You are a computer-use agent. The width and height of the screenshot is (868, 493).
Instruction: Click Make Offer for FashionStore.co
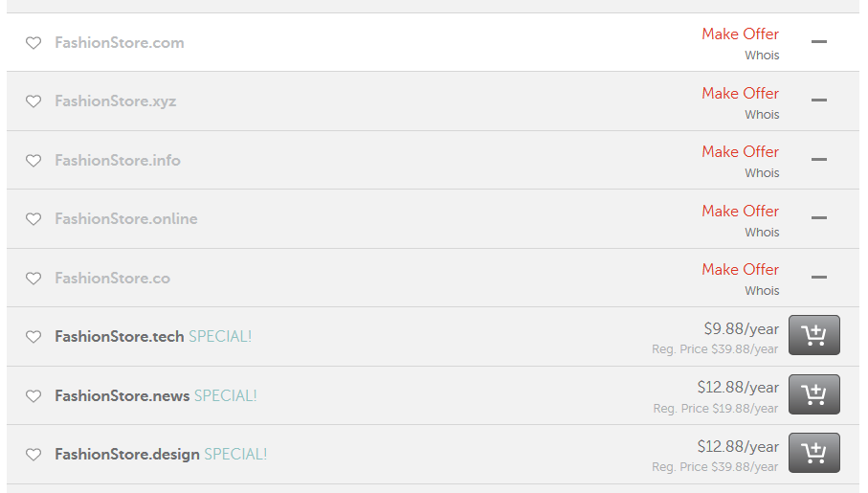click(x=740, y=269)
